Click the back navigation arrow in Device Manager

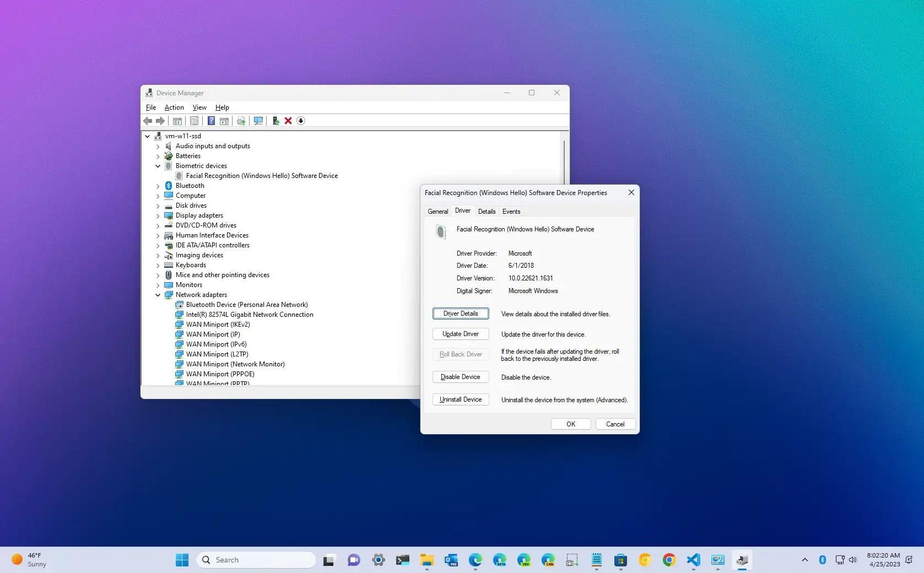(x=147, y=121)
